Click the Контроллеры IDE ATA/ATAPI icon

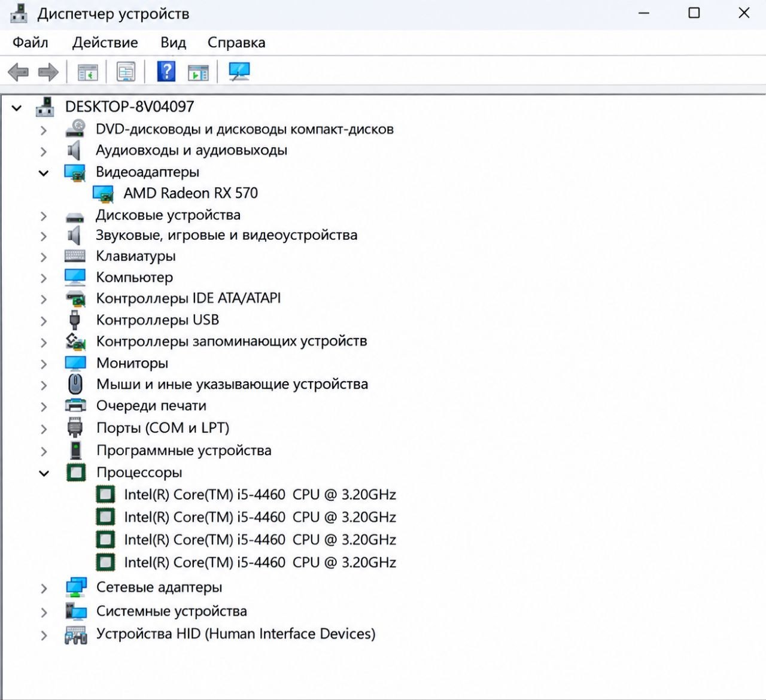tap(75, 299)
